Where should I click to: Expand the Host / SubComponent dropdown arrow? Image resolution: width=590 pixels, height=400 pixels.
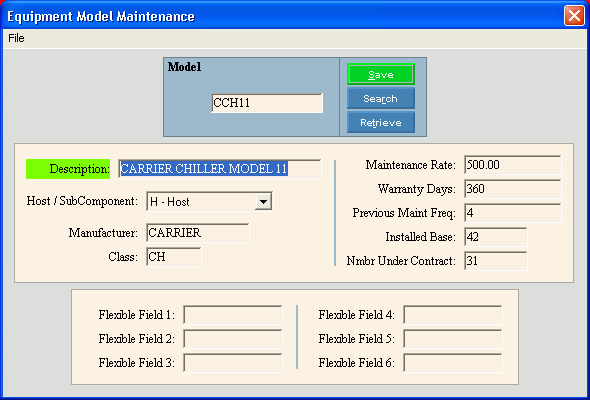tap(263, 202)
